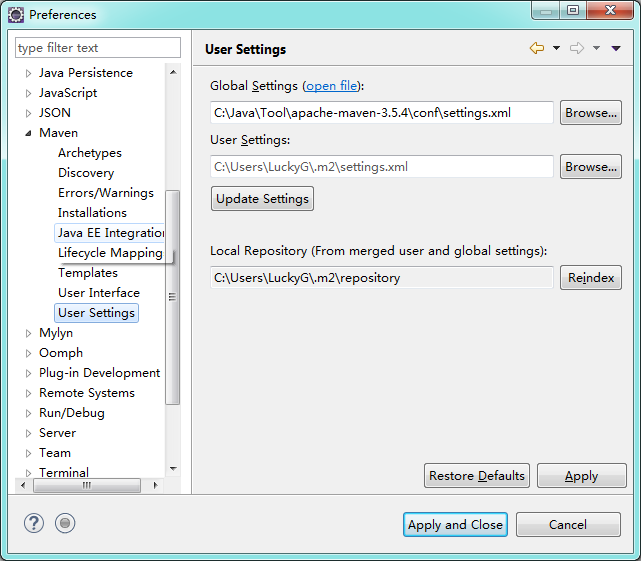This screenshot has width=641, height=561.
Task: Browse for Global Settings file
Action: tap(591, 112)
